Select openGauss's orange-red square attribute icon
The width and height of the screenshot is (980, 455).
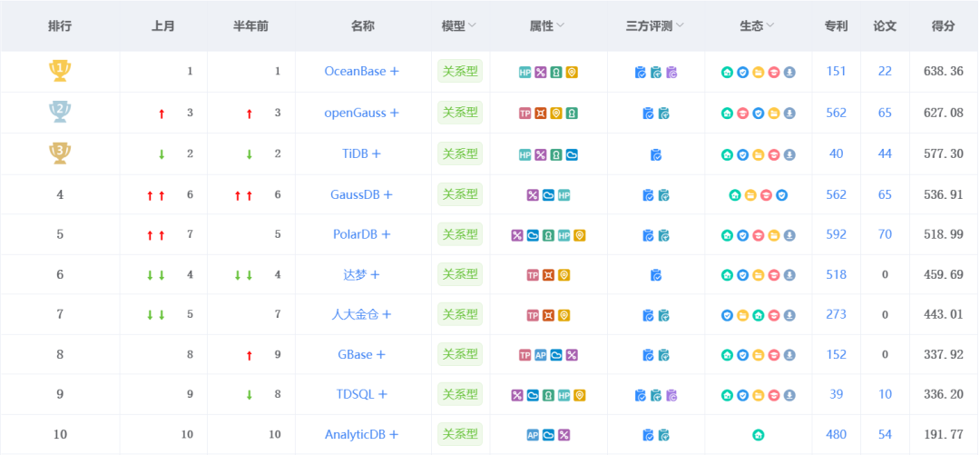(541, 114)
